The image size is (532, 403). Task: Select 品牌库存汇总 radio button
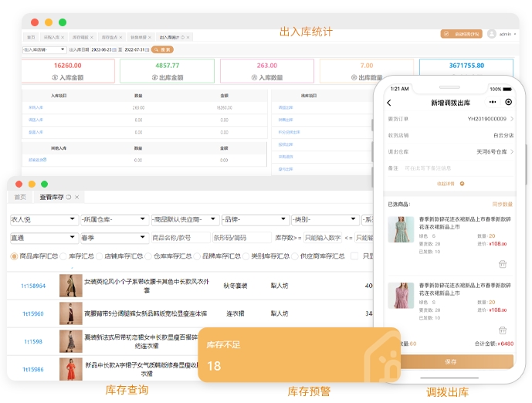pyautogui.click(x=197, y=256)
